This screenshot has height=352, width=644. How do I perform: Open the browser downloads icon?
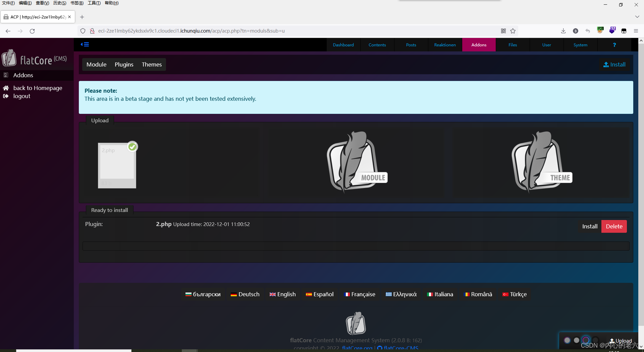pos(563,31)
